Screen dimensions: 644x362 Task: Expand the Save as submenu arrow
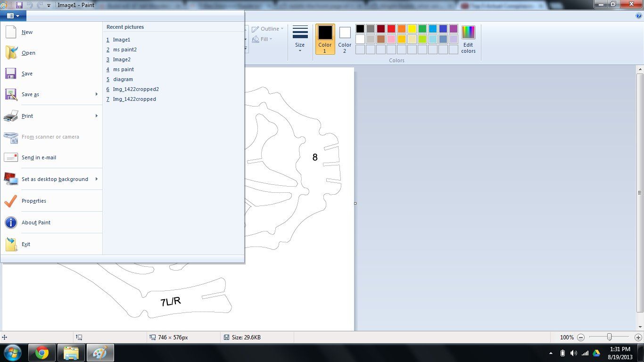tap(97, 94)
